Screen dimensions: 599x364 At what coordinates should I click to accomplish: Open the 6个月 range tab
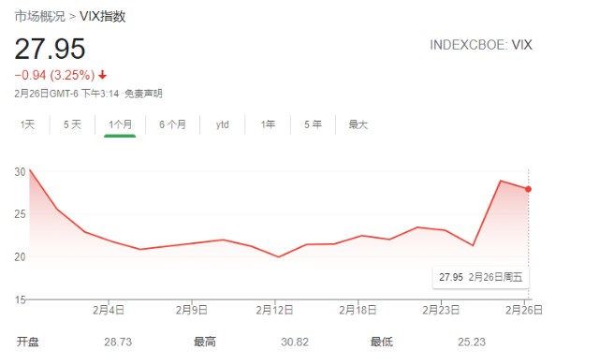point(172,124)
